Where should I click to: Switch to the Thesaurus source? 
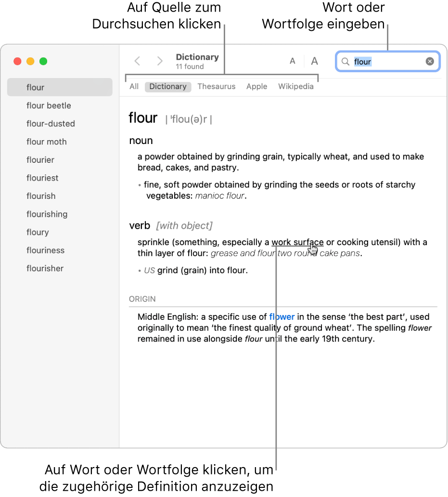tap(217, 87)
